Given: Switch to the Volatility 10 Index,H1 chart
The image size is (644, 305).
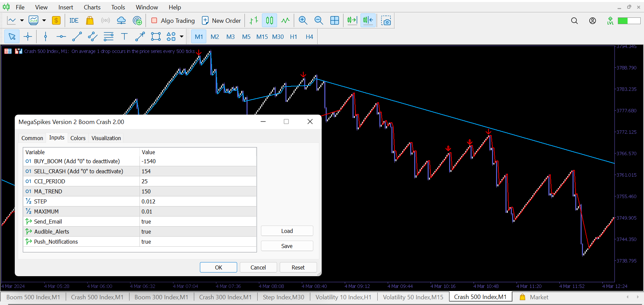Looking at the screenshot, I should pos(343,297).
